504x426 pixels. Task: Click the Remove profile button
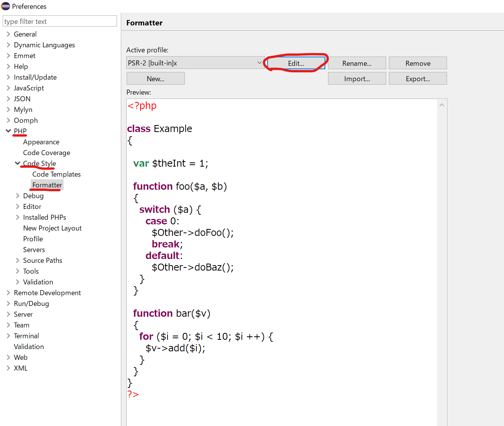click(418, 63)
